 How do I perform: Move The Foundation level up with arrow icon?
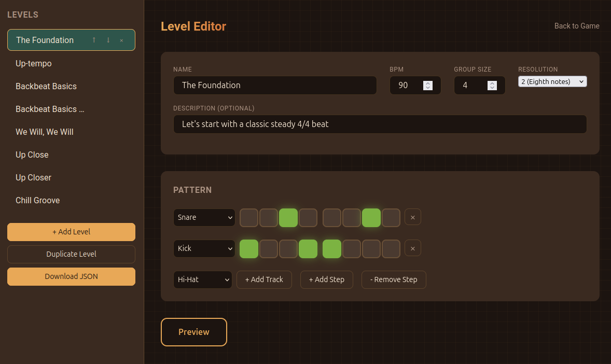[94, 40]
